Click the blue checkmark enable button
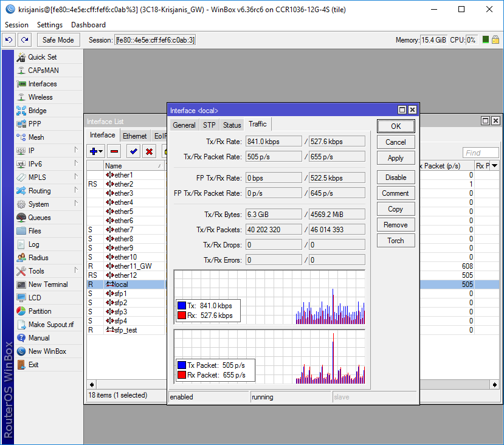The height and width of the screenshot is (445, 504). tap(133, 151)
